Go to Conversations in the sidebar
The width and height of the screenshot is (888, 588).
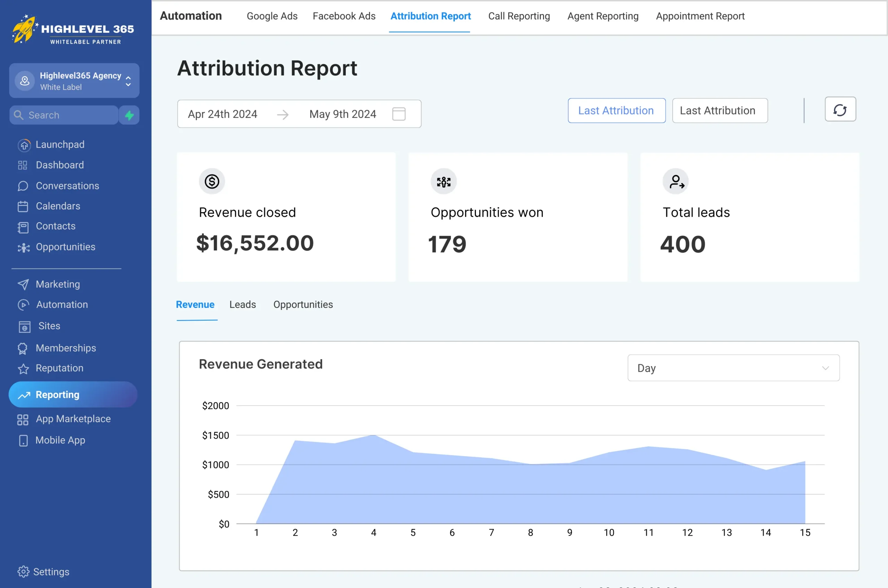click(x=67, y=185)
